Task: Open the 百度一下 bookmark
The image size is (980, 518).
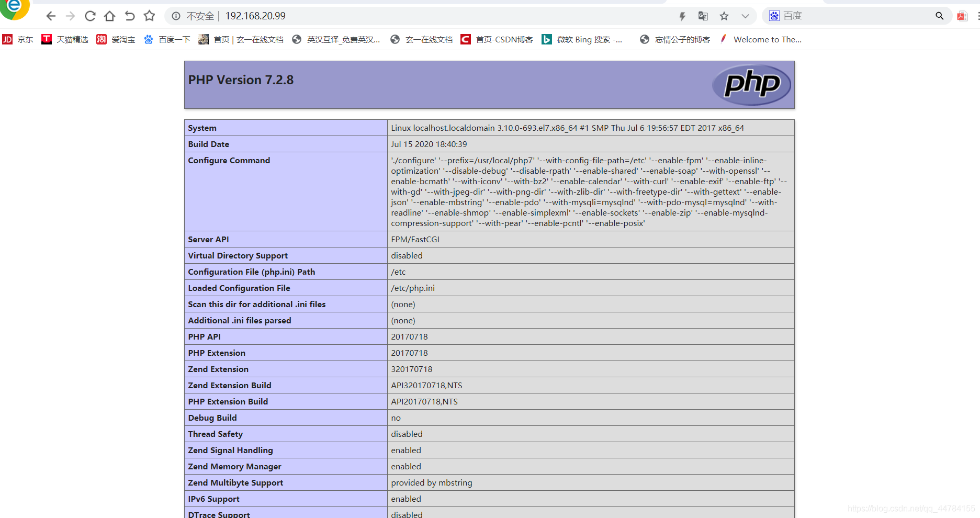Action: click(167, 39)
